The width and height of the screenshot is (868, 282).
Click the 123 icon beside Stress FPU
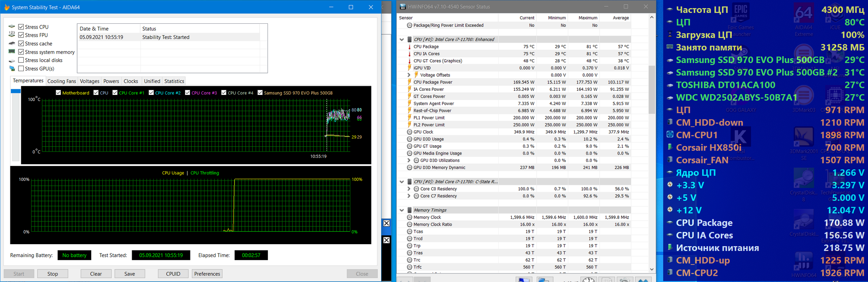[x=12, y=35]
